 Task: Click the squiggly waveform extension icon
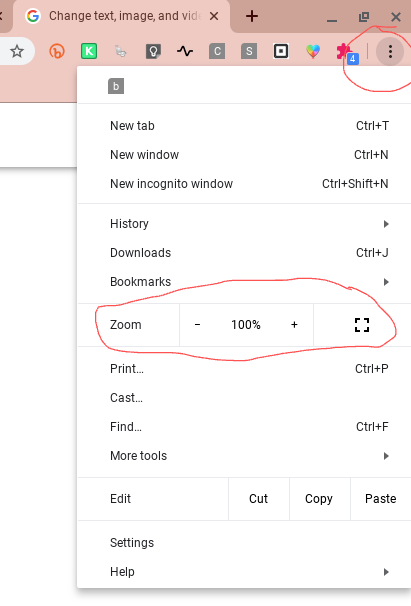[185, 51]
